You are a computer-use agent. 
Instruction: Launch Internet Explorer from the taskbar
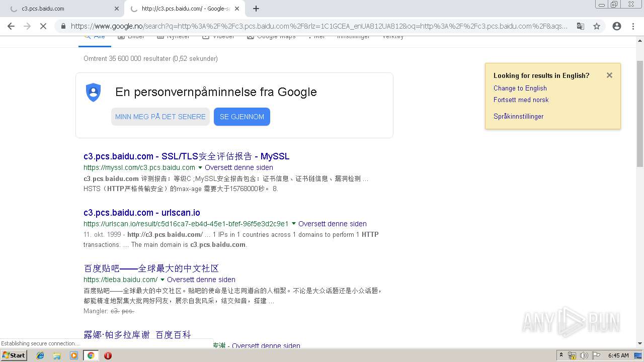[40, 355]
